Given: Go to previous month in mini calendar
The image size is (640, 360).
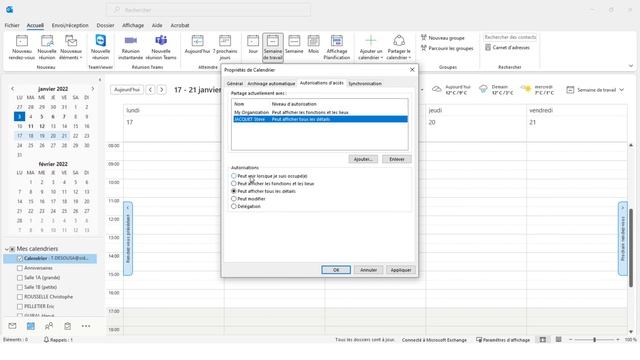Looking at the screenshot, I should tap(13, 89).
